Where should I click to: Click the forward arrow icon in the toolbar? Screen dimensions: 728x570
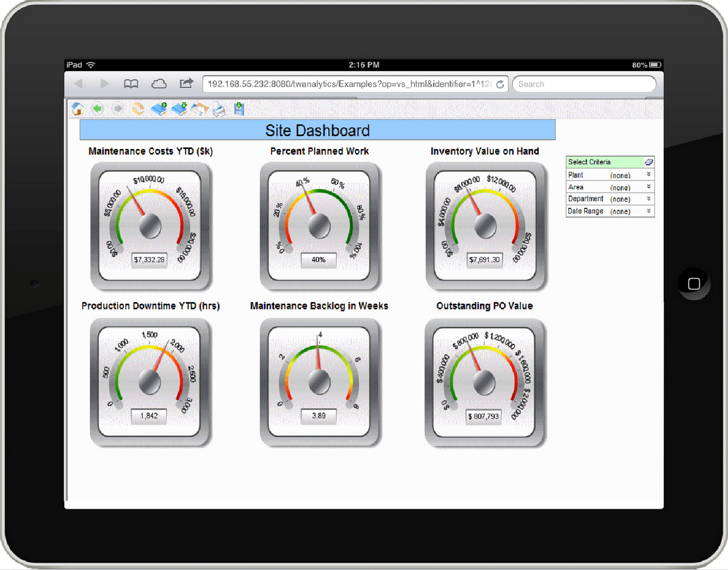(117, 109)
